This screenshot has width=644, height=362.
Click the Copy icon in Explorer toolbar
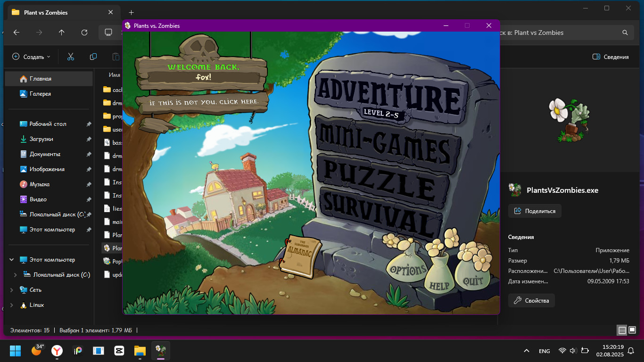[x=93, y=57]
